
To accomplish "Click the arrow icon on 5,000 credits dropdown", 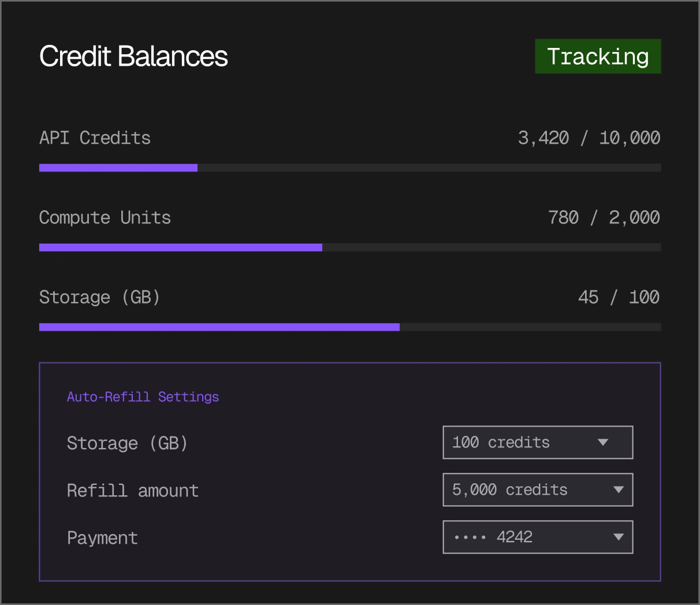I will 619,490.
